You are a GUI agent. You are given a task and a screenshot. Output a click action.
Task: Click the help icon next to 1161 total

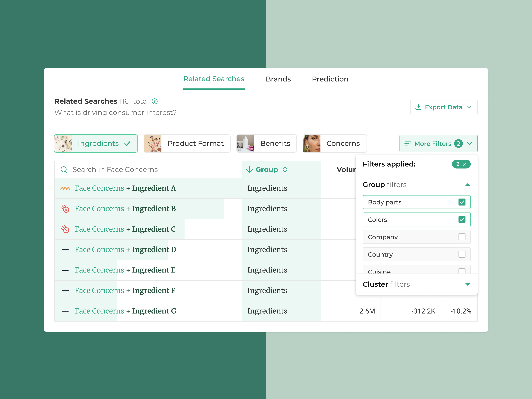pyautogui.click(x=155, y=101)
